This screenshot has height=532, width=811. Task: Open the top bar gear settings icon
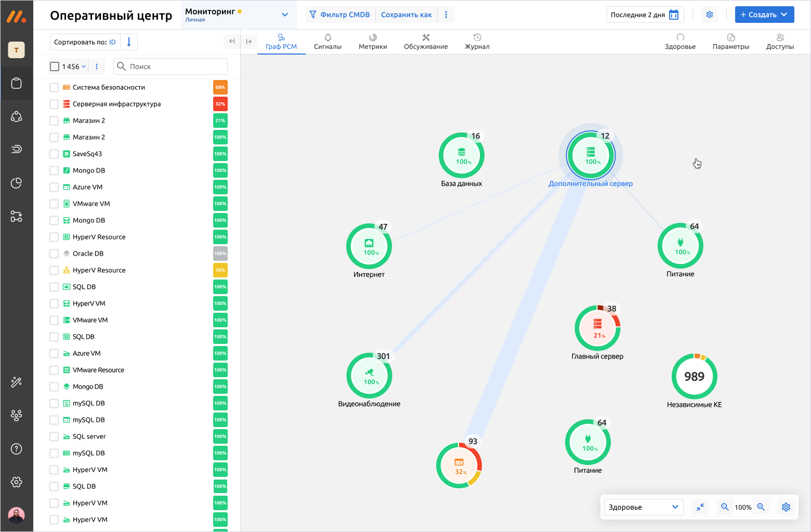(710, 15)
